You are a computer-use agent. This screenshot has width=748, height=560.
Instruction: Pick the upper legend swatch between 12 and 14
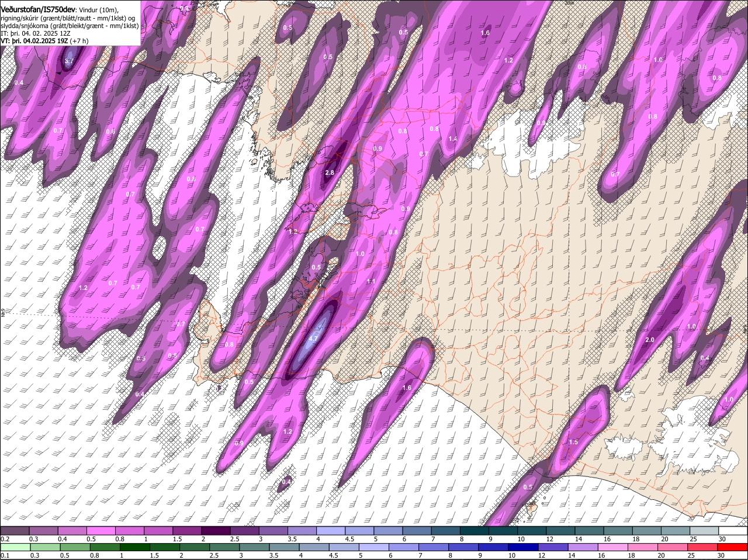pyautogui.click(x=560, y=530)
